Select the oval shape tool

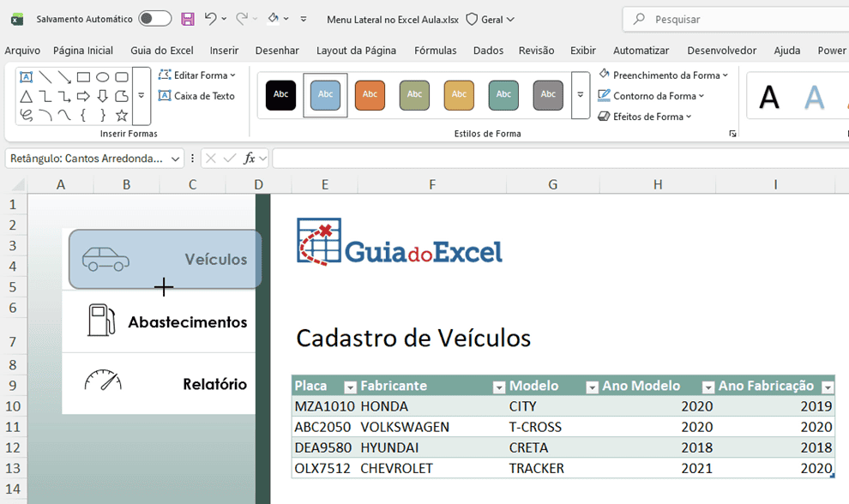click(103, 77)
